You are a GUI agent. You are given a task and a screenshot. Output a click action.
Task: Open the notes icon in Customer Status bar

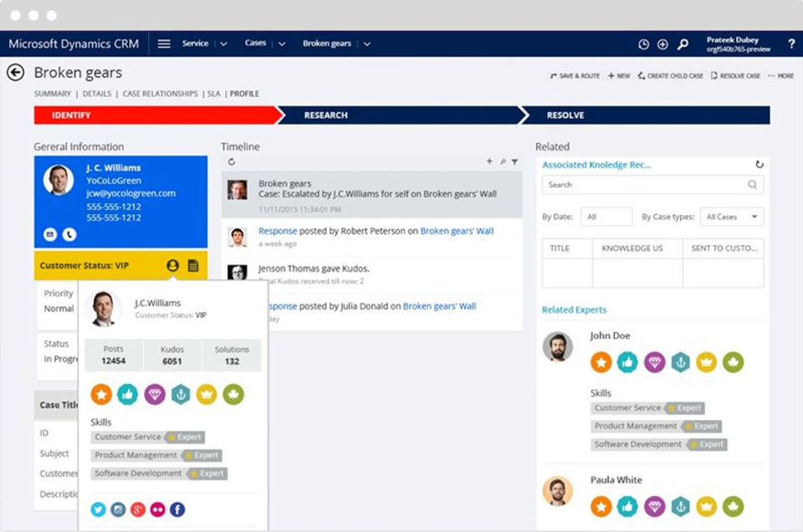[193, 265]
